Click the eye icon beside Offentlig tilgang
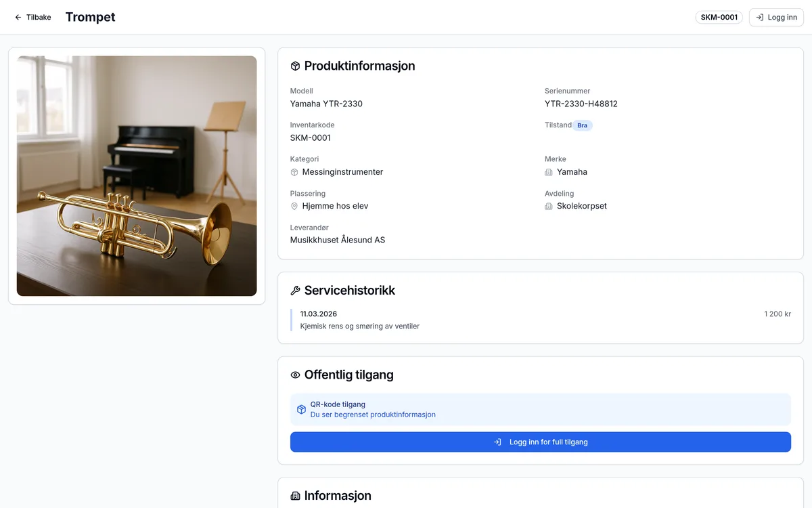The width and height of the screenshot is (812, 508). pos(295,375)
